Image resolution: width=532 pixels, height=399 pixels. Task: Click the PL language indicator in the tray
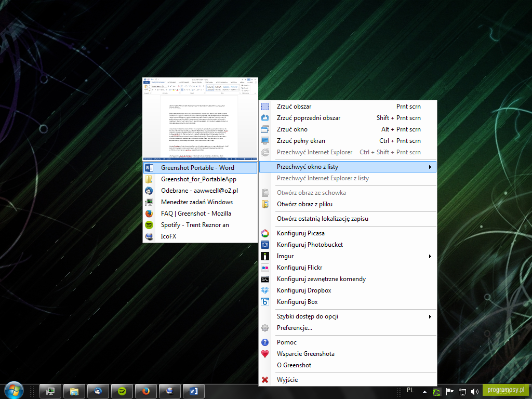click(410, 391)
